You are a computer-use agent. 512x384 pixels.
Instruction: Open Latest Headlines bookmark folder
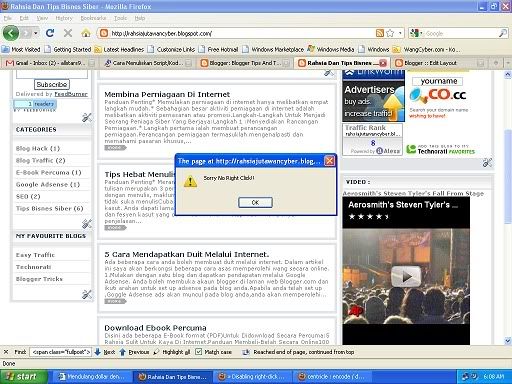119,49
